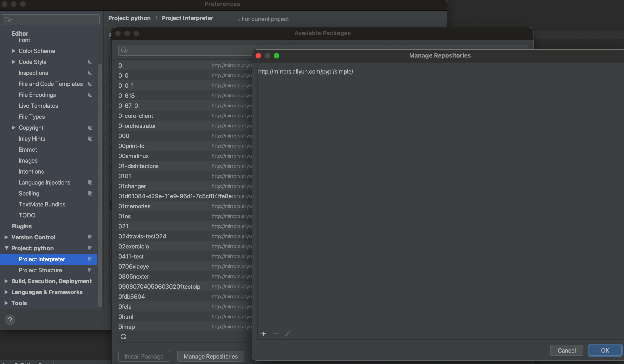Click the edit repository pencil icon

288,334
